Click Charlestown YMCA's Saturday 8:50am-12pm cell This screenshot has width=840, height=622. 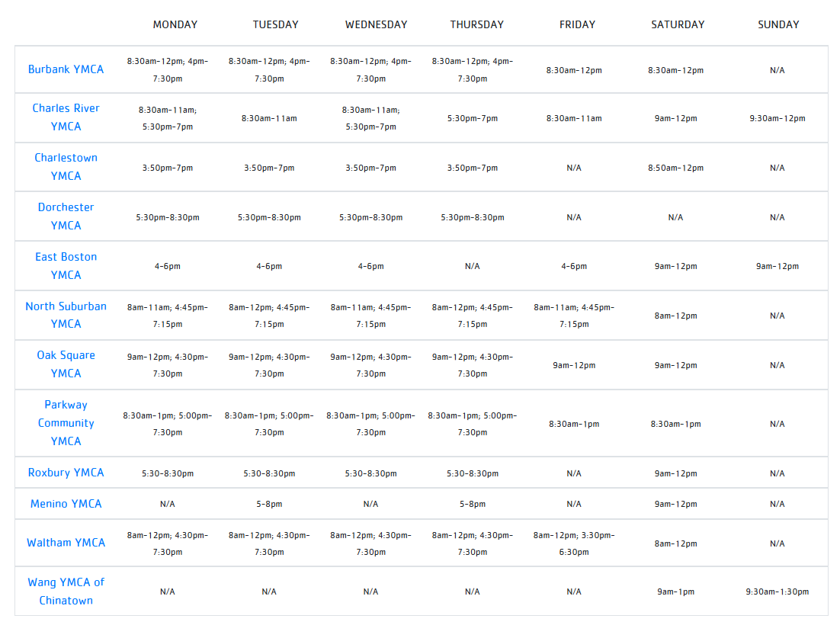tap(675, 168)
